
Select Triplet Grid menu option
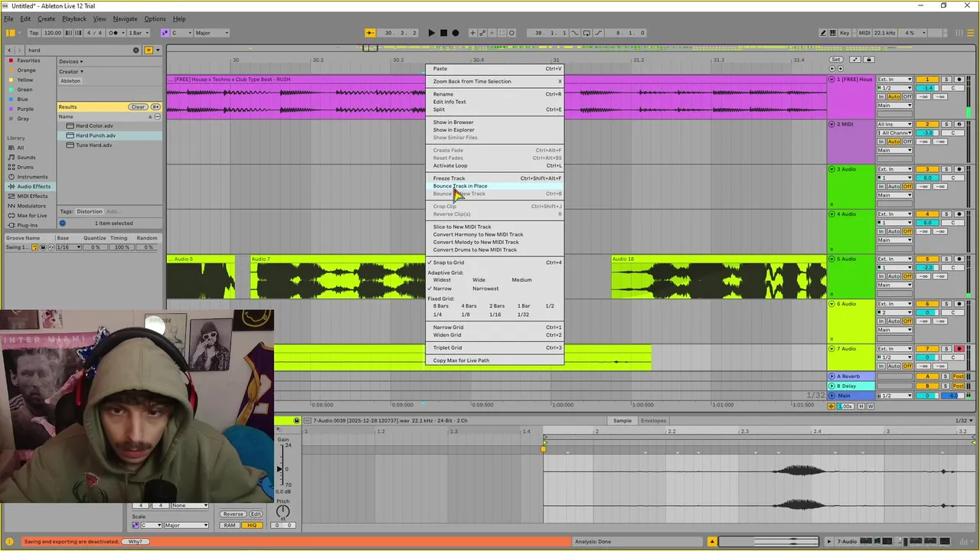tap(495, 347)
